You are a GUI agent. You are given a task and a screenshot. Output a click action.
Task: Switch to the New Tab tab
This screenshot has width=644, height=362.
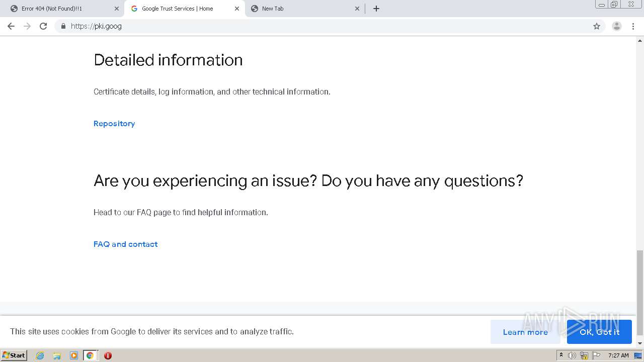tap(305, 9)
